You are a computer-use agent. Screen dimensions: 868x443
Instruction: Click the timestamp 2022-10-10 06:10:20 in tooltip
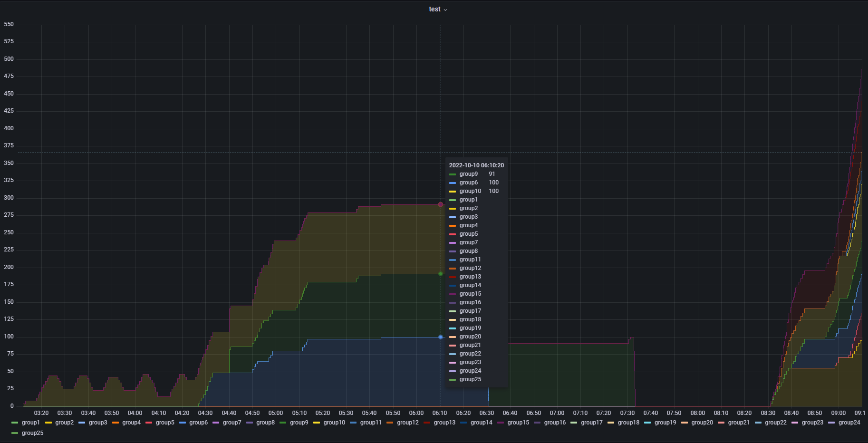[x=477, y=165]
